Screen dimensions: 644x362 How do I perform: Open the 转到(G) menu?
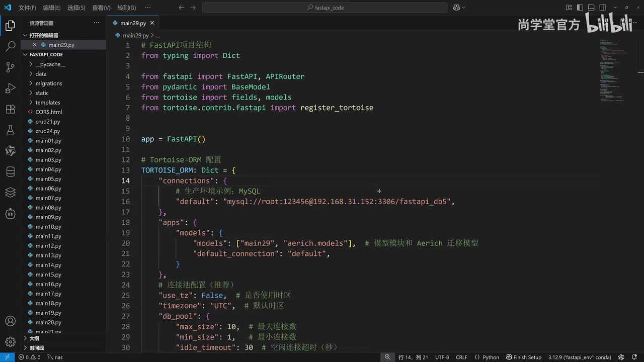pyautogui.click(x=126, y=8)
